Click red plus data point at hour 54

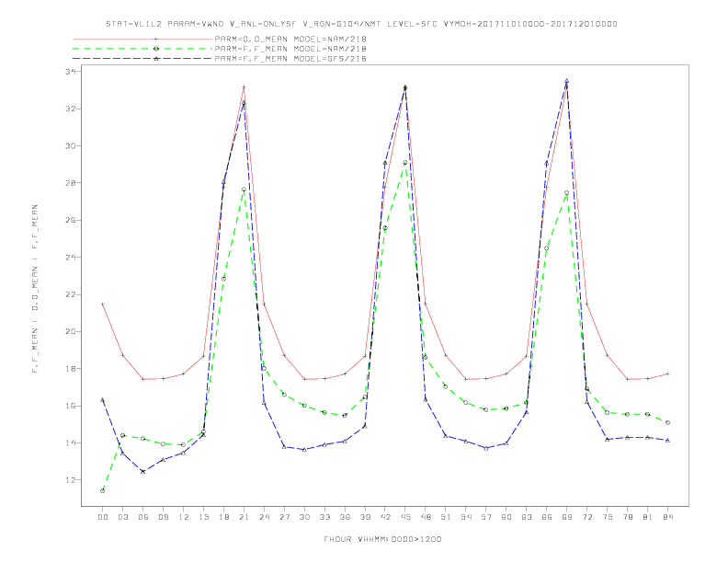pos(466,379)
